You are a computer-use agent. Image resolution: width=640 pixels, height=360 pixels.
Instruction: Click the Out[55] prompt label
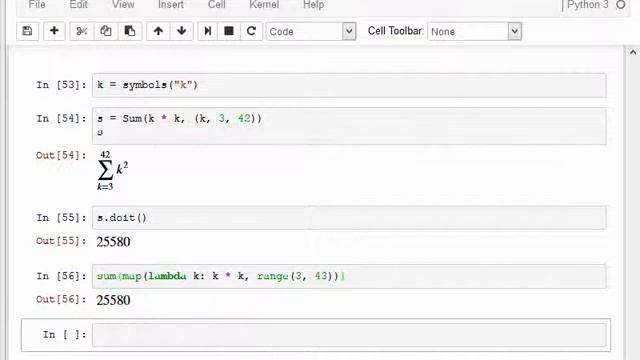click(x=61, y=241)
